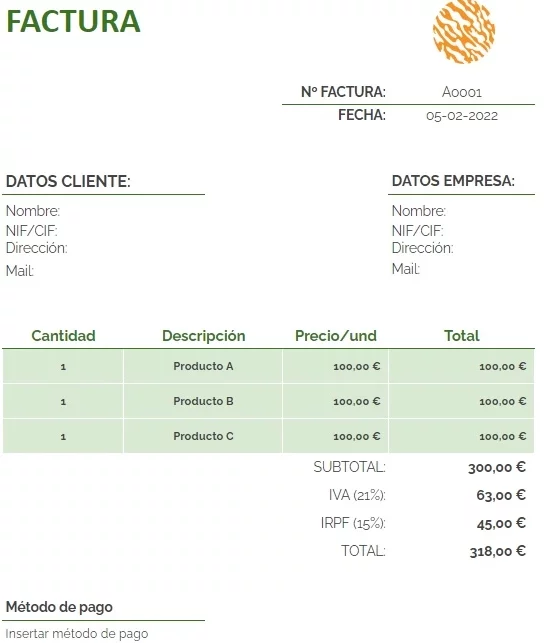Click the client NIF/CIF field
Image resolution: width=547 pixels, height=643 pixels.
click(x=32, y=231)
